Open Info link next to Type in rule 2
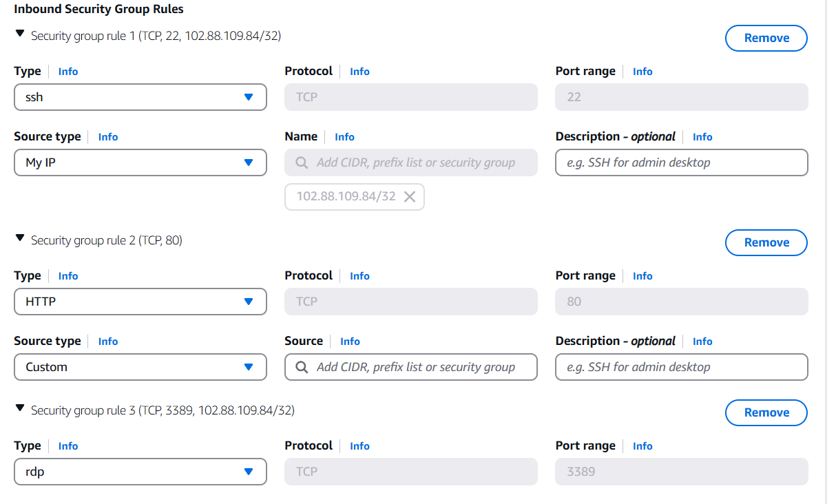Viewport: 836px width, 504px height. point(68,276)
